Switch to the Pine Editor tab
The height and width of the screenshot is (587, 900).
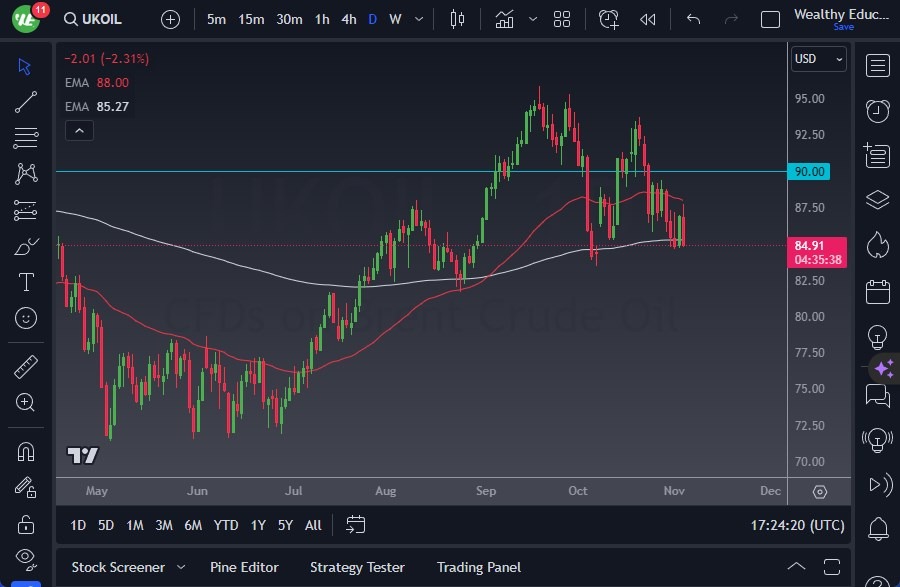point(244,567)
